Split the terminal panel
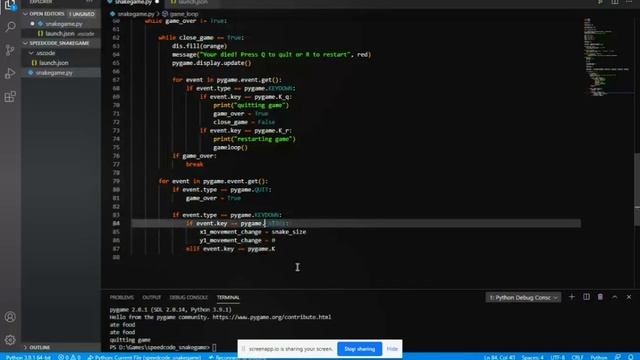The height and width of the screenshot is (360, 640). click(x=586, y=297)
